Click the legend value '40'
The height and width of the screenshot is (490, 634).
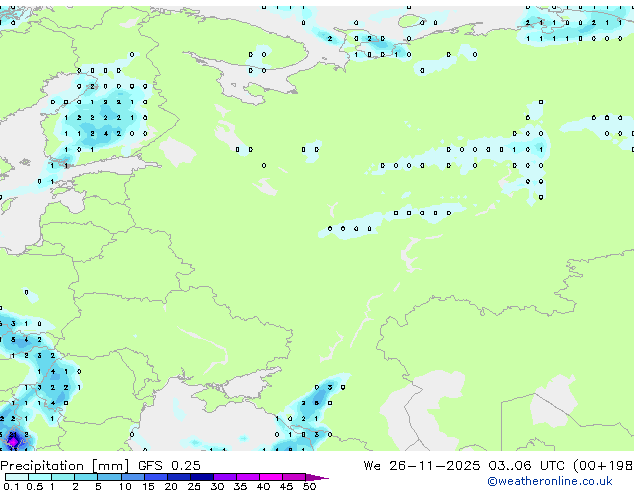[264, 486]
